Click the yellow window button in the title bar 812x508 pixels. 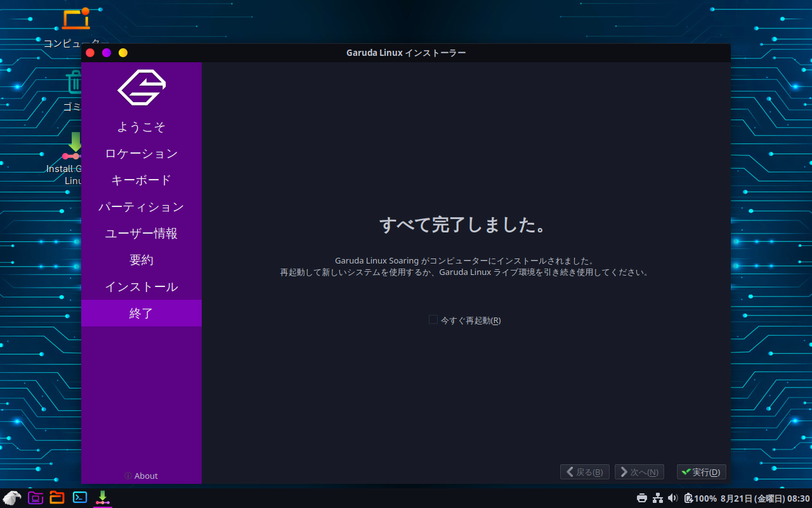(x=123, y=53)
